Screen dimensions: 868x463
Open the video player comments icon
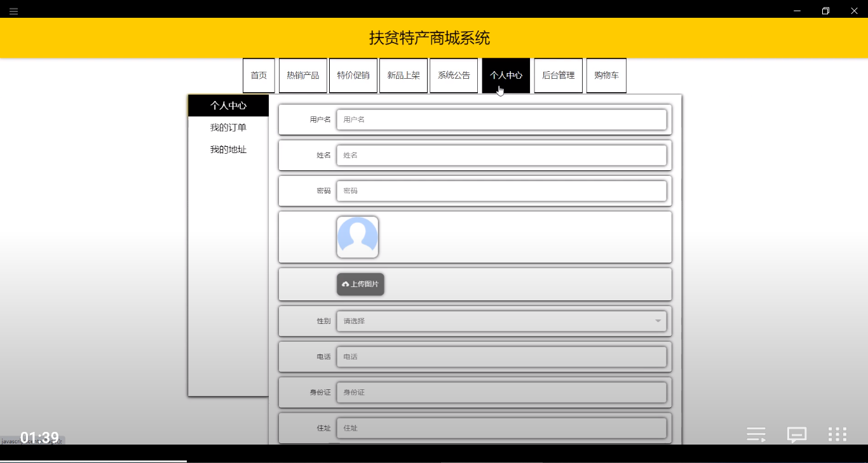797,434
